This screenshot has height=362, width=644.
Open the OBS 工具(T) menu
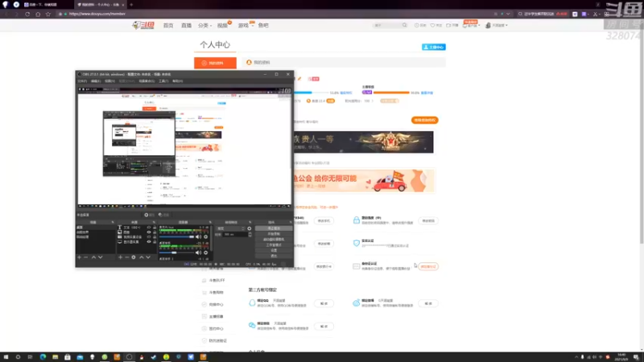coord(163,81)
